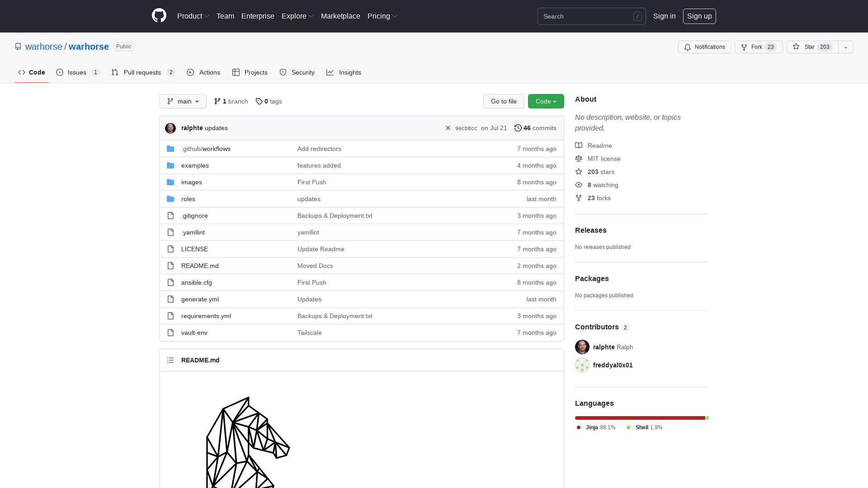The width and height of the screenshot is (868, 488).
Task: Open ralphte contributor avatar
Action: click(582, 347)
